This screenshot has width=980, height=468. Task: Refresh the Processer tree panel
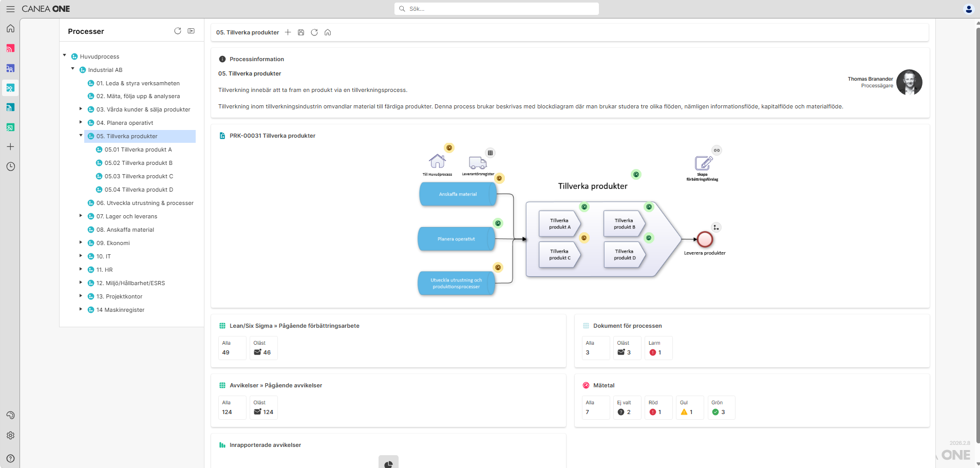(x=178, y=31)
